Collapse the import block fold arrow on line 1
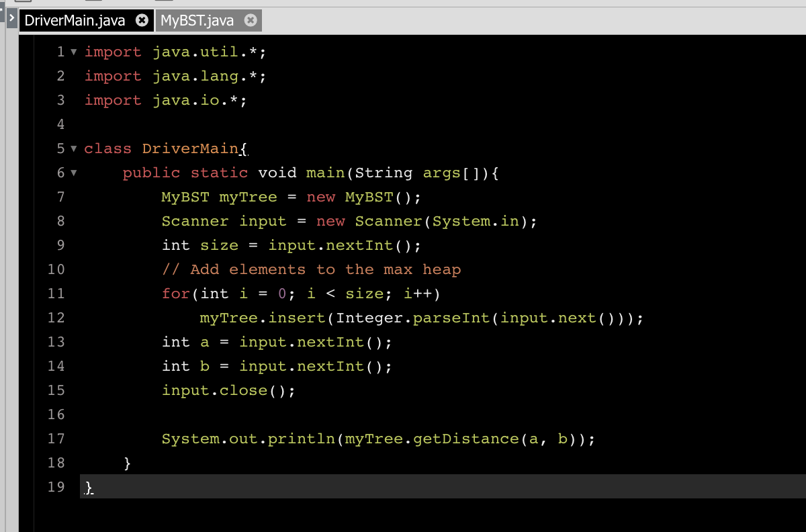Screen dimensions: 806x532 pos(74,52)
